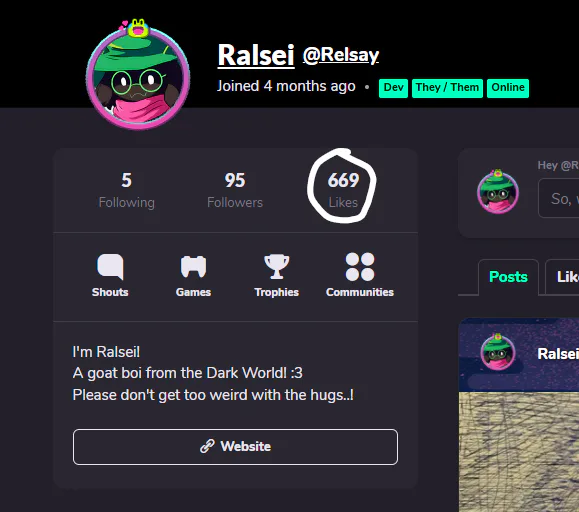Viewport: 579px width, 512px height.
Task: Click the small avatar beside the shout box
Action: [x=498, y=192]
